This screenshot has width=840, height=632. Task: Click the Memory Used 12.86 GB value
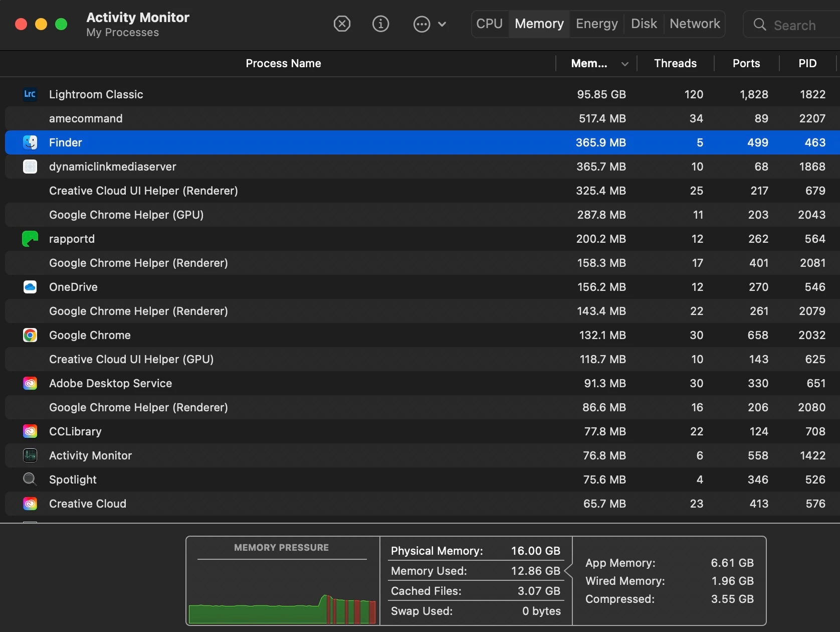click(535, 571)
